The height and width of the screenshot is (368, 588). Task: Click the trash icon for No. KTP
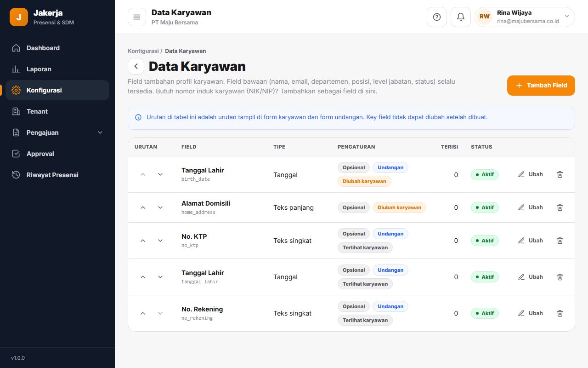[560, 241]
